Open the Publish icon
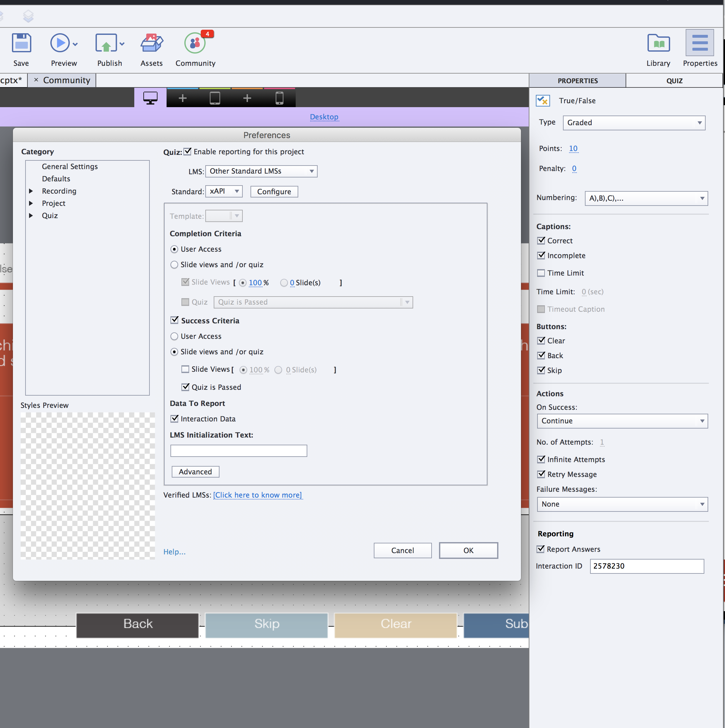Viewport: 725px width, 728px height. (106, 43)
